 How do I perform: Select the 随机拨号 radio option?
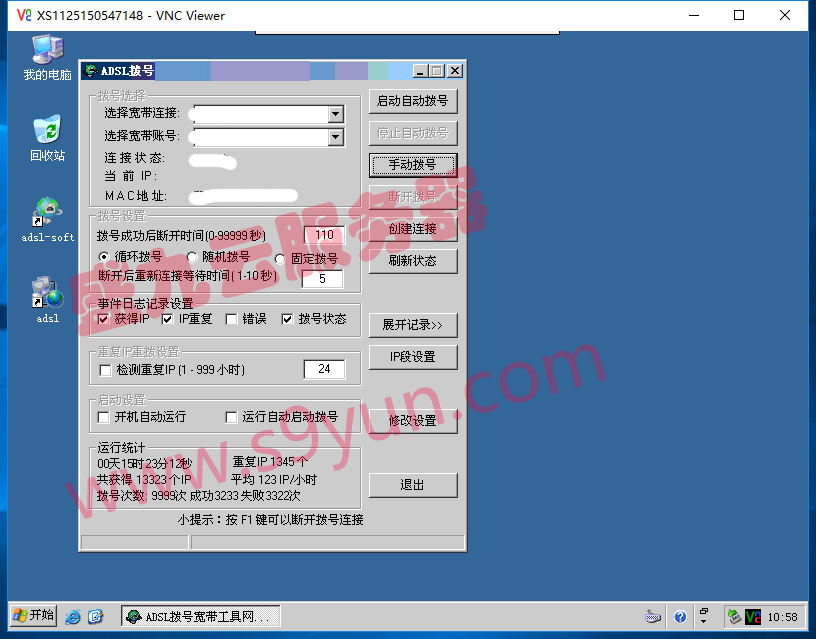[x=194, y=257]
